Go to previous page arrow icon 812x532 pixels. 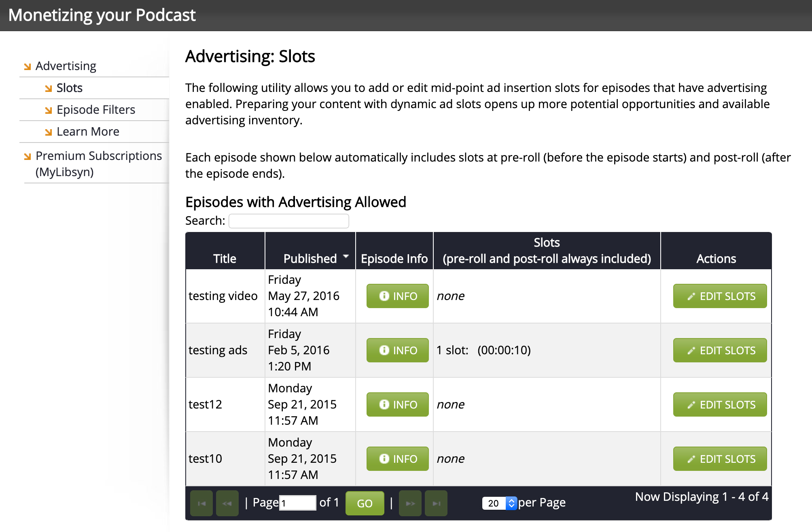click(227, 503)
